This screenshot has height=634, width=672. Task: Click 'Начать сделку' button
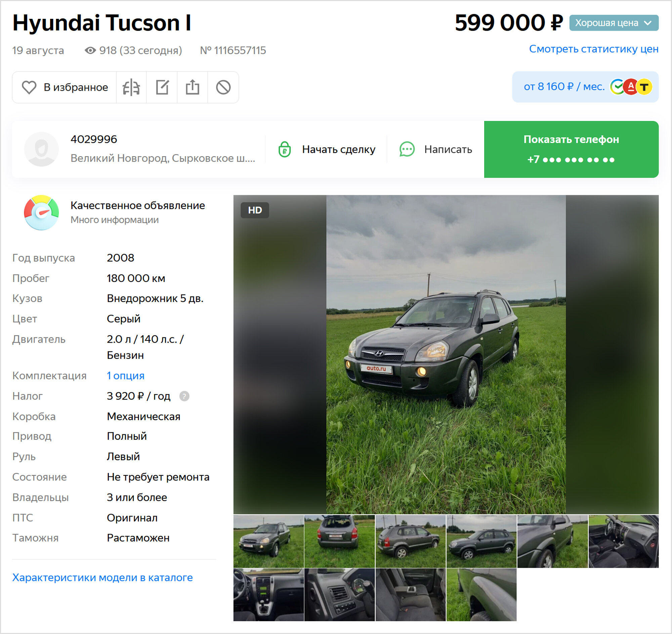click(x=327, y=150)
